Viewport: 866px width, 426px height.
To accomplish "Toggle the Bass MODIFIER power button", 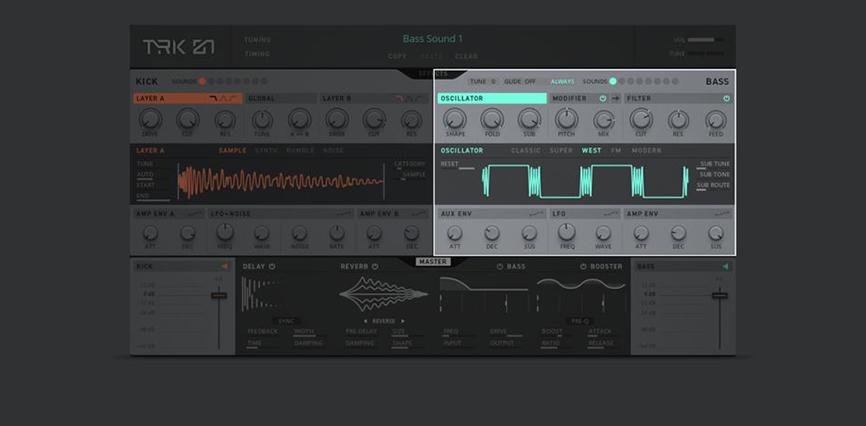I will 602,98.
